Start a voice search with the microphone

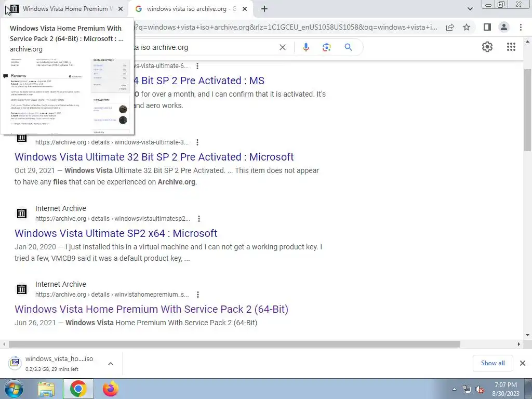click(305, 47)
